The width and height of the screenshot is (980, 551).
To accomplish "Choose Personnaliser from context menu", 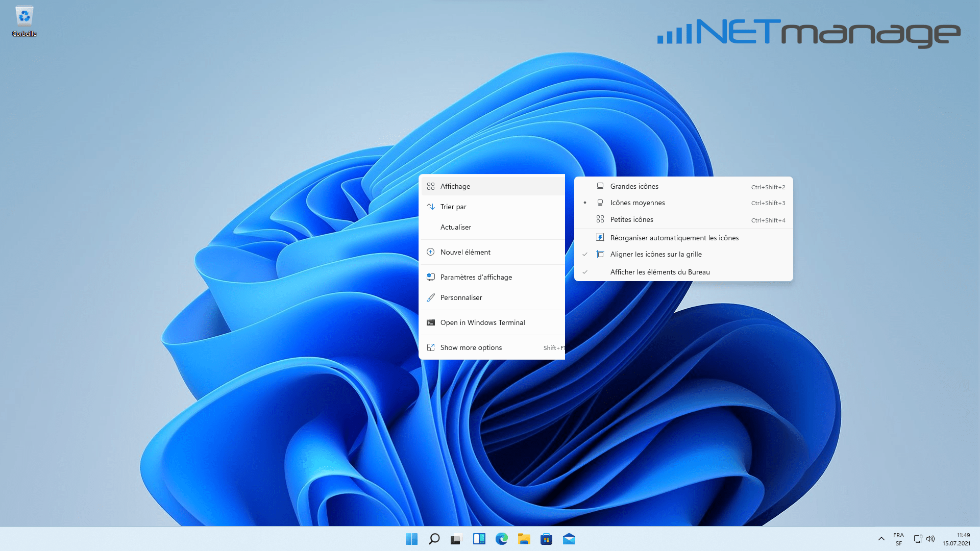I will tap(492, 297).
